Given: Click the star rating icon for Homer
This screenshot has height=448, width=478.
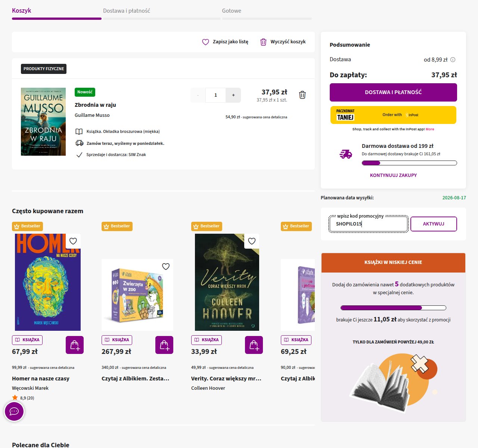Looking at the screenshot, I should [x=15, y=398].
